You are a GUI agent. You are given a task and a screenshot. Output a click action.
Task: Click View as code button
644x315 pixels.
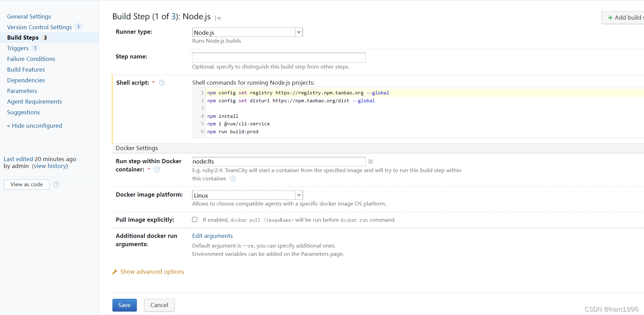27,185
